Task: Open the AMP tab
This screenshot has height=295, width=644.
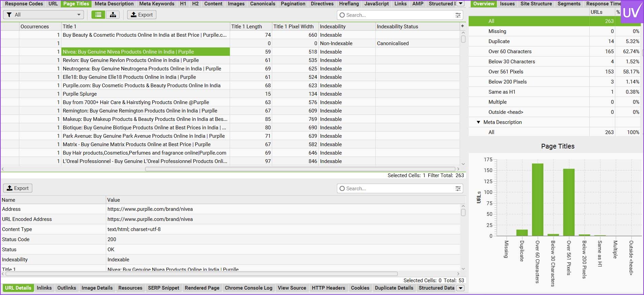Action: (418, 4)
